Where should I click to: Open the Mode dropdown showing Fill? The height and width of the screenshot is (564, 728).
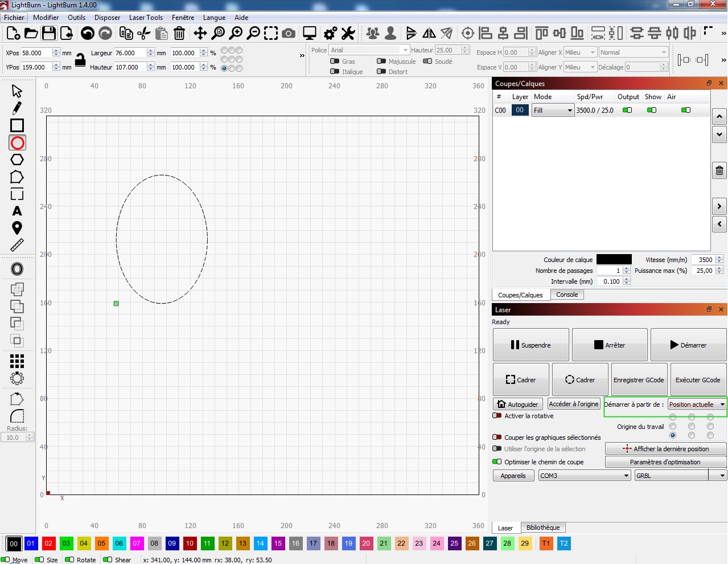pyautogui.click(x=553, y=111)
